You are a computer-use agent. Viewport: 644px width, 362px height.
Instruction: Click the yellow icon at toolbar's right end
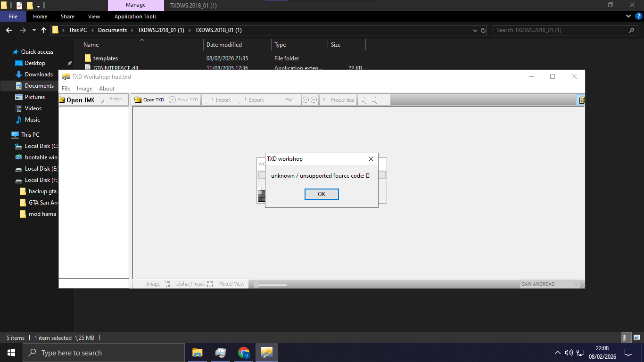point(582,100)
